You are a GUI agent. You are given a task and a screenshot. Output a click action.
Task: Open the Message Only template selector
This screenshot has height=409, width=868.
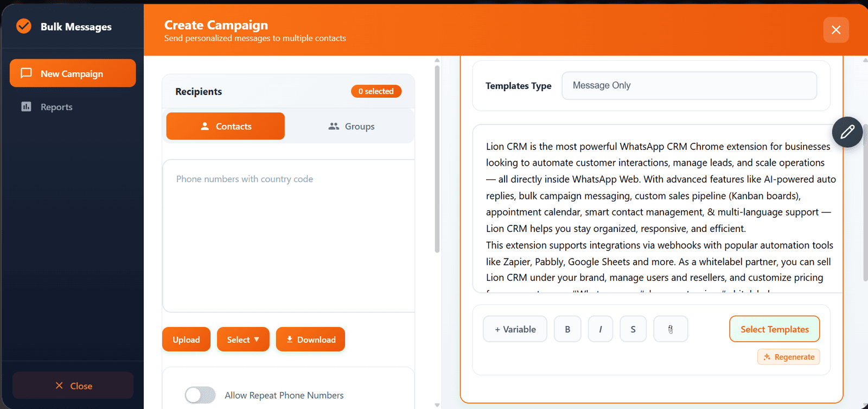688,85
